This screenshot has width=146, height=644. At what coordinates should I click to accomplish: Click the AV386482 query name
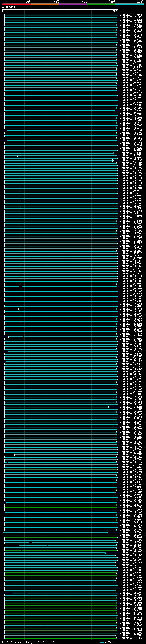8,8
